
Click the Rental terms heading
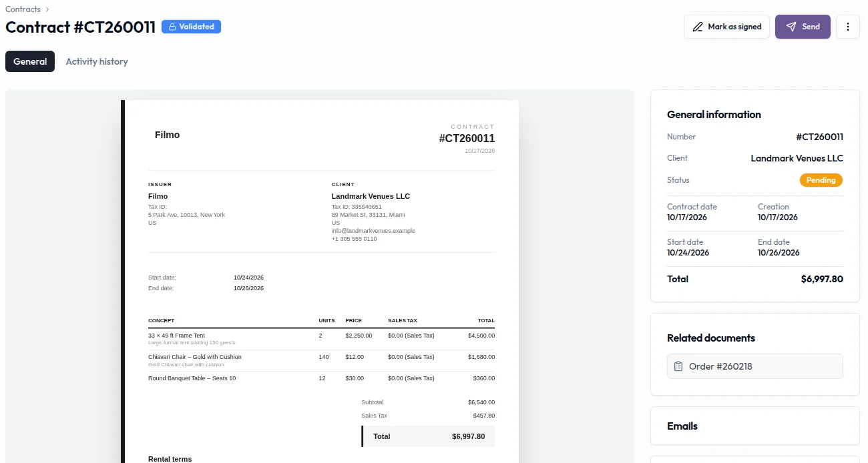(x=170, y=459)
